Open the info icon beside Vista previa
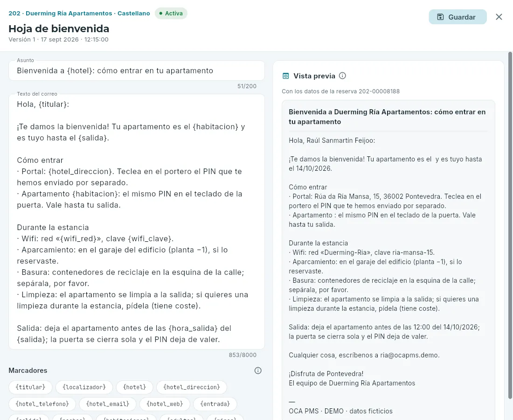This screenshot has height=420, width=513. (342, 76)
